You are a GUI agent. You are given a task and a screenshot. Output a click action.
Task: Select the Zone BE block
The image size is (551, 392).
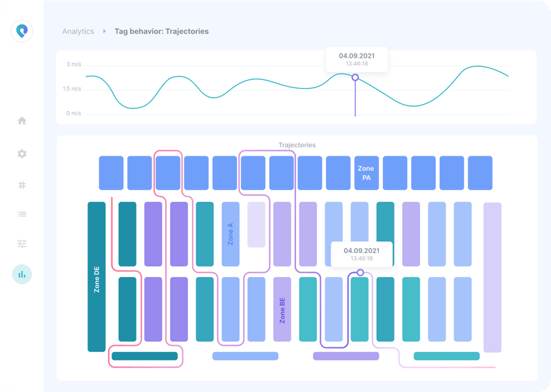(282, 309)
